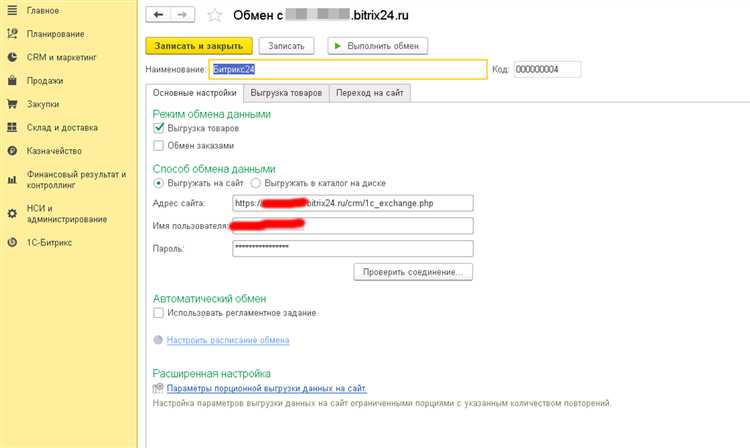Enable the Обмен заказами checkbox
750x448 pixels.
pos(158,145)
